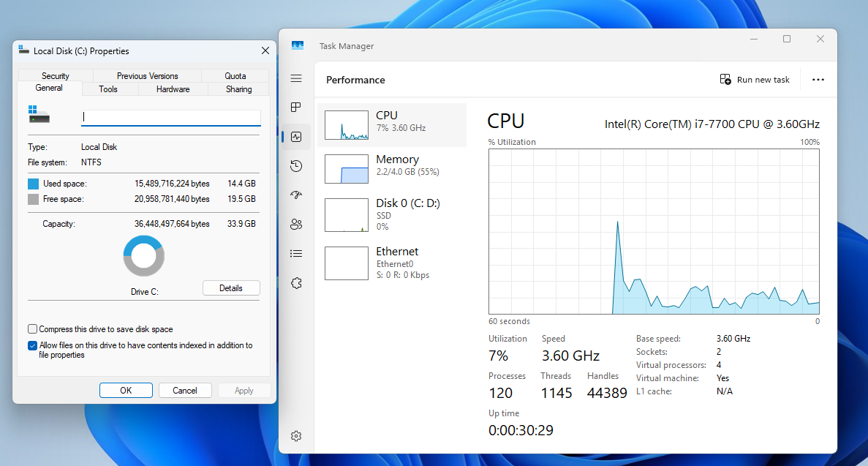Click the Virtual machine Yes value
This screenshot has width=868, height=466.
pyautogui.click(x=723, y=378)
